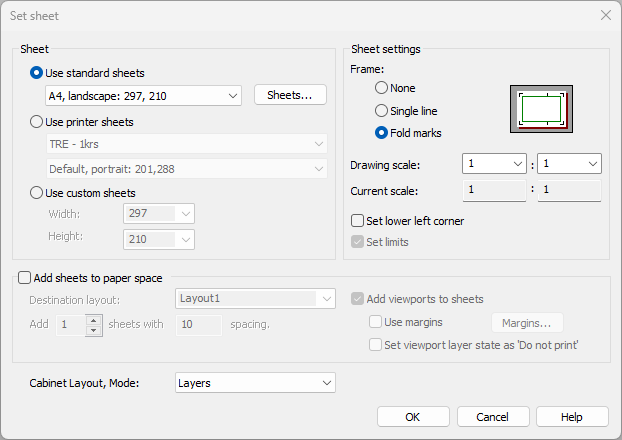
Task: Click the Cancel button
Action: tap(492, 416)
